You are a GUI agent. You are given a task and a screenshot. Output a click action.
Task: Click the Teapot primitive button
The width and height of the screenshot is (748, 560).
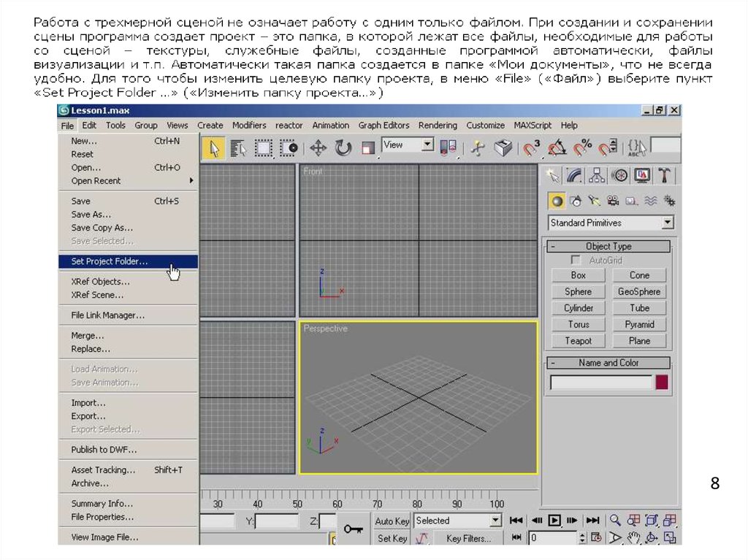[x=578, y=341]
